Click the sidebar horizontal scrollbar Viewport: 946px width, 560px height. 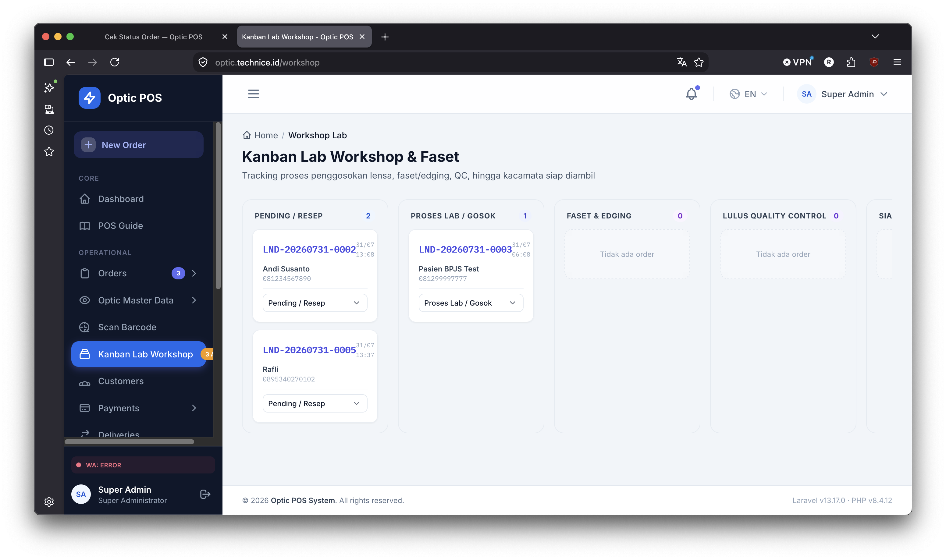(x=129, y=442)
